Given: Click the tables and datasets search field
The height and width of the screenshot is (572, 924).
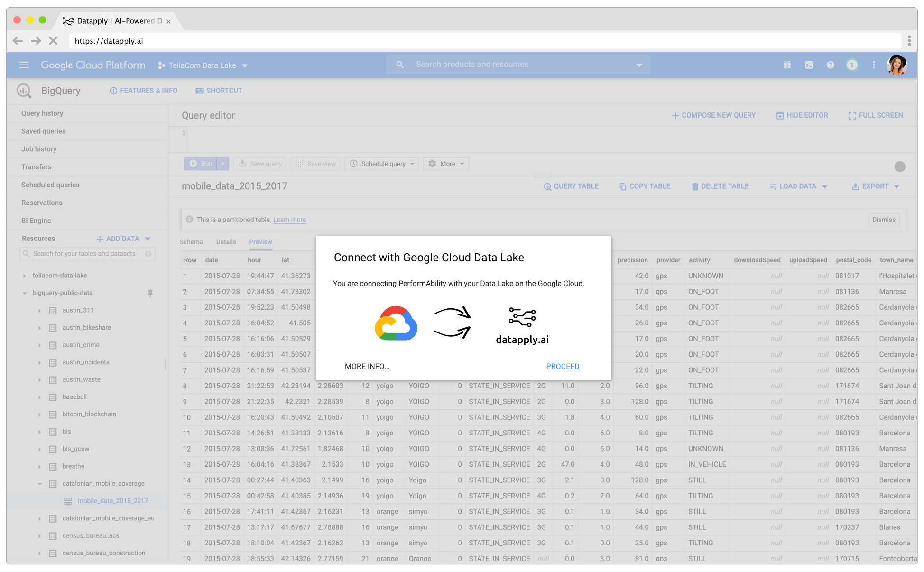Looking at the screenshot, I should tap(84, 254).
